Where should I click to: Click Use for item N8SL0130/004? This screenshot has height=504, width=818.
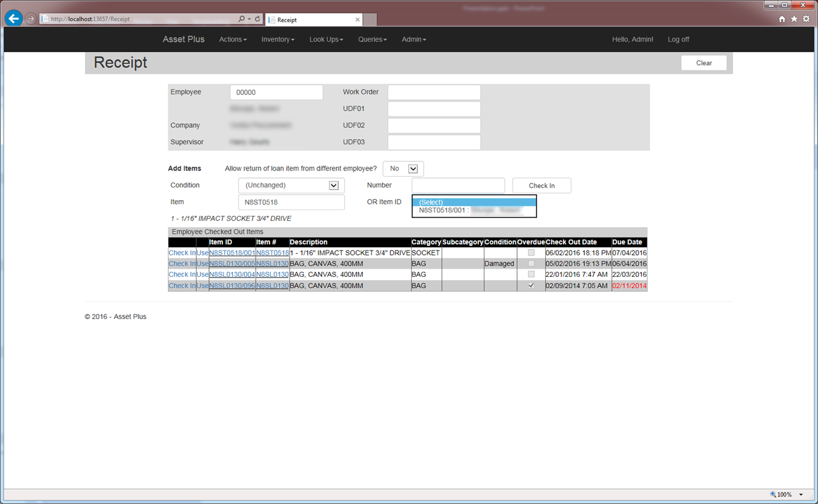pyautogui.click(x=202, y=274)
